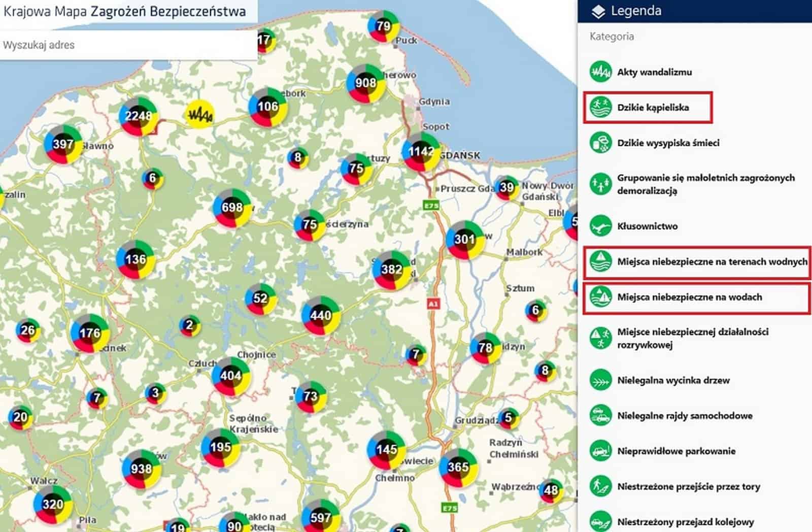Screen dimensions: 812x532
Task: Click the Dzikie wysypiska śmieci icon
Action: [x=600, y=143]
